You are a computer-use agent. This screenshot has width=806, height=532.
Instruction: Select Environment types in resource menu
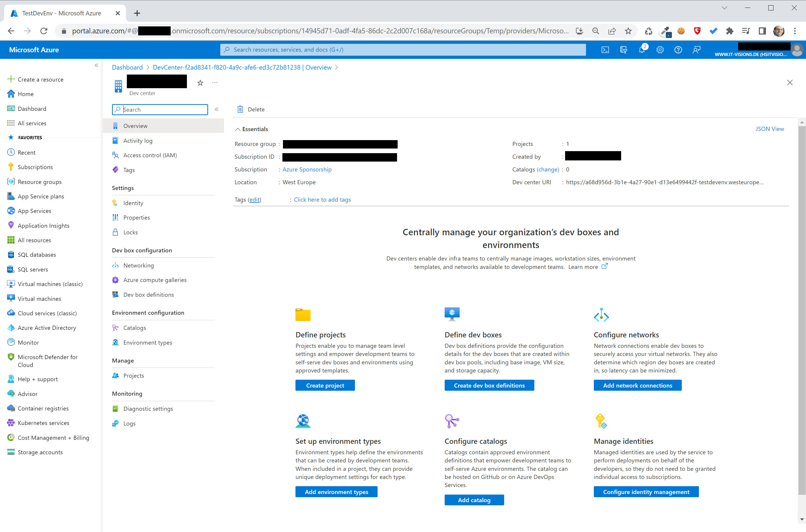click(x=147, y=342)
